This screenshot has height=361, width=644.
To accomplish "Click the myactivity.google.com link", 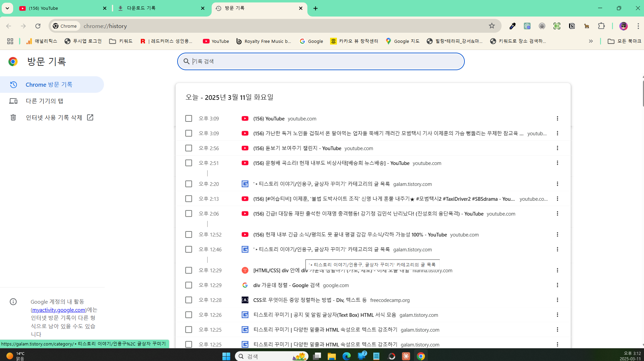I will tap(58, 310).
